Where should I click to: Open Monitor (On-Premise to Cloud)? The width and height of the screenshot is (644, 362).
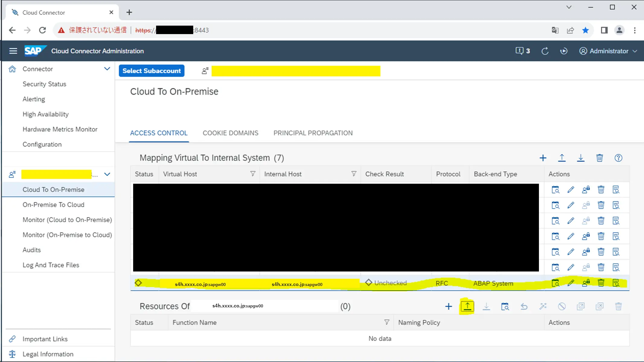[67, 235]
